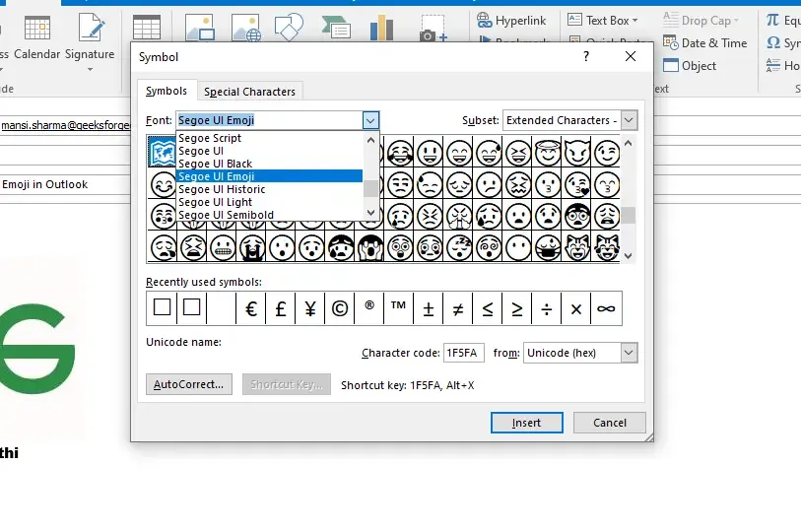The width and height of the screenshot is (801, 532).
Task: Open the 'from' Unicode (hex) dropdown
Action: pyautogui.click(x=629, y=353)
